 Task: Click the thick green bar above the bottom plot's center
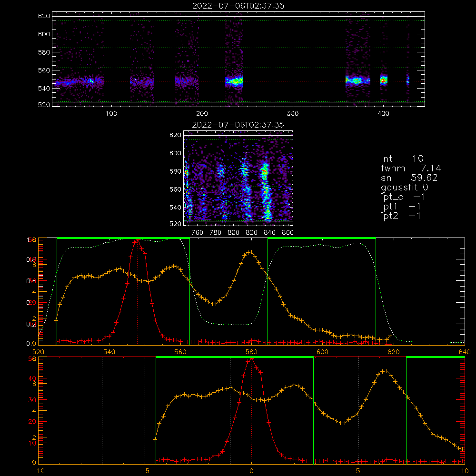[234, 357]
